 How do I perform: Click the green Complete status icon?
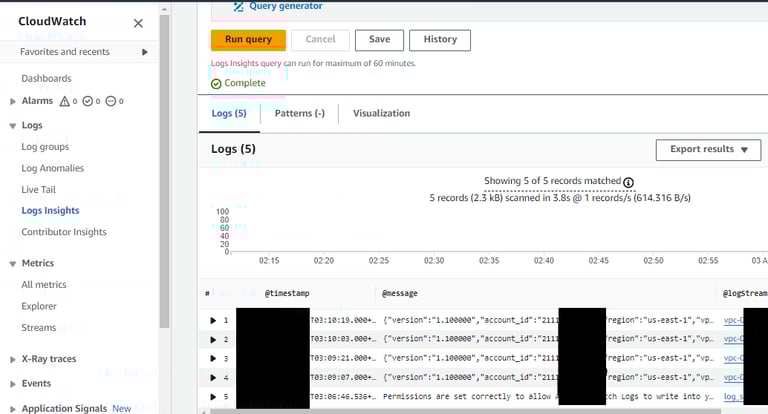[216, 84]
